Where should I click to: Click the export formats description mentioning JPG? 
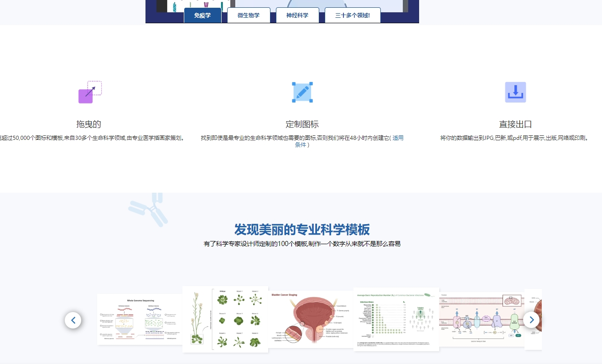(514, 138)
